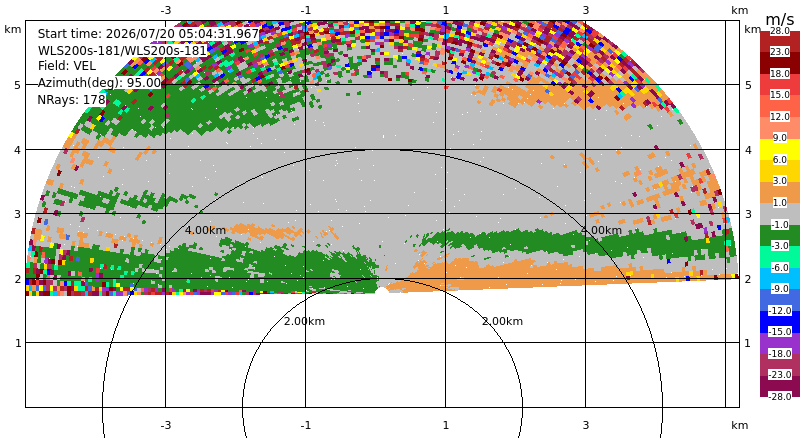This screenshot has width=800, height=438.
Task: Pick the blue -15.0 colorbar band
Action: (x=780, y=322)
